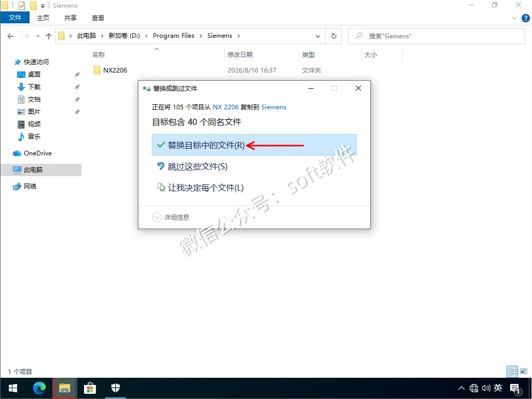Launch Microsoft Edge from the taskbar

point(39,388)
